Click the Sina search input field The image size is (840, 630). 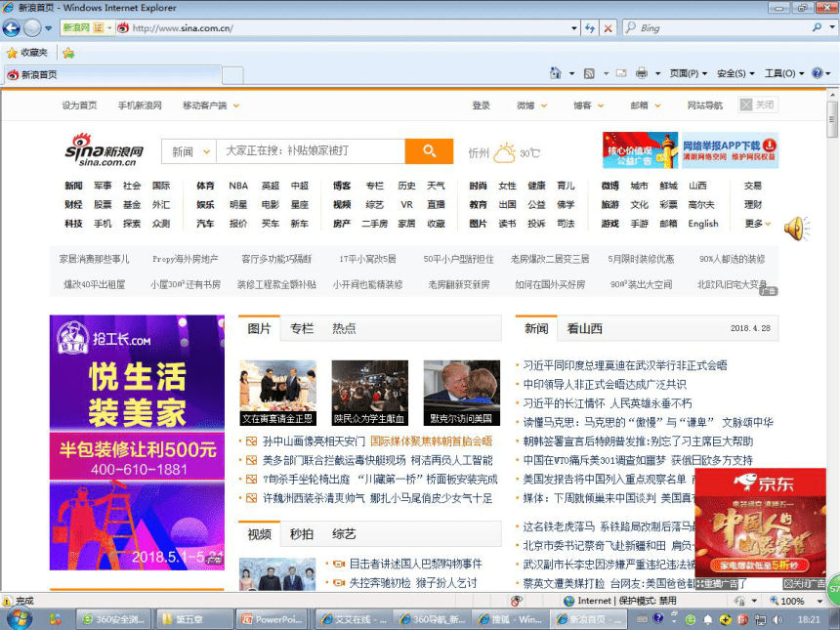click(311, 151)
